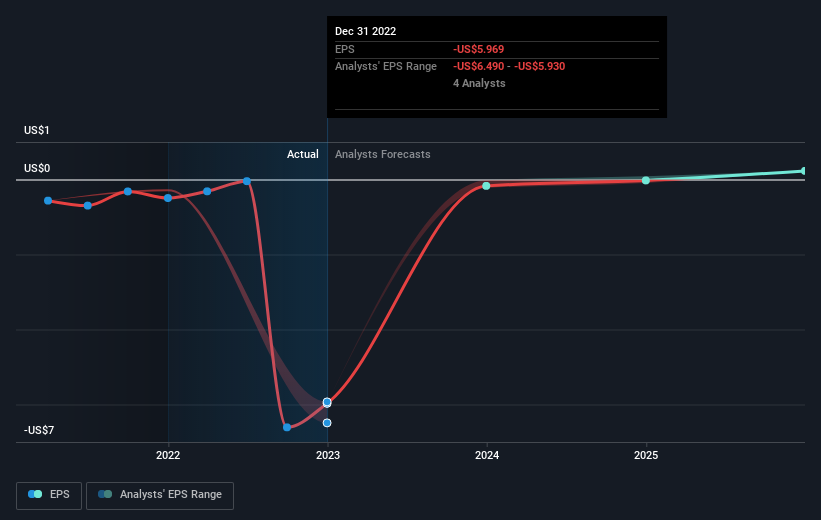Viewport: 821px width, 520px height.
Task: Click the Analysts Forecasts label
Action: 383,154
